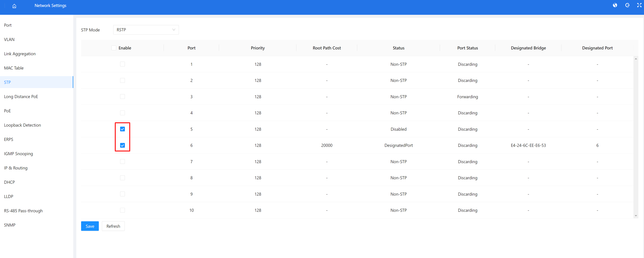
Task: Enable STP on port 10
Action: [122, 210]
